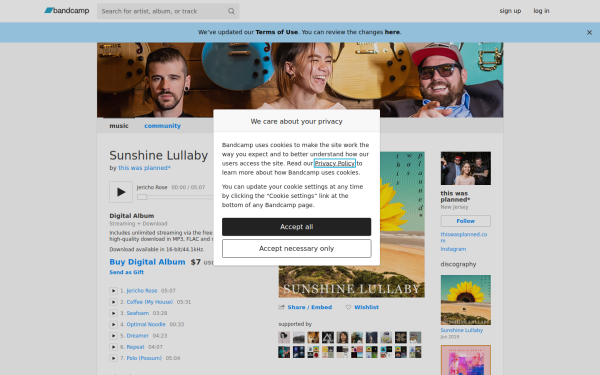
Task: Play track 6 Repeat
Action: point(113,347)
